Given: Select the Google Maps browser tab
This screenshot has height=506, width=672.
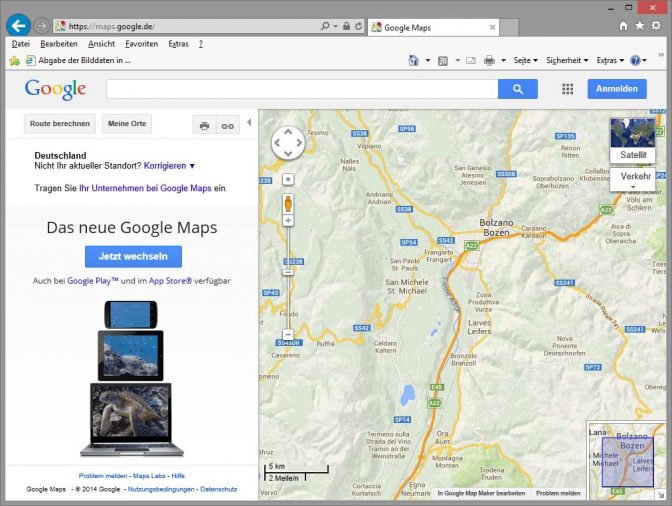Looking at the screenshot, I should [x=432, y=27].
